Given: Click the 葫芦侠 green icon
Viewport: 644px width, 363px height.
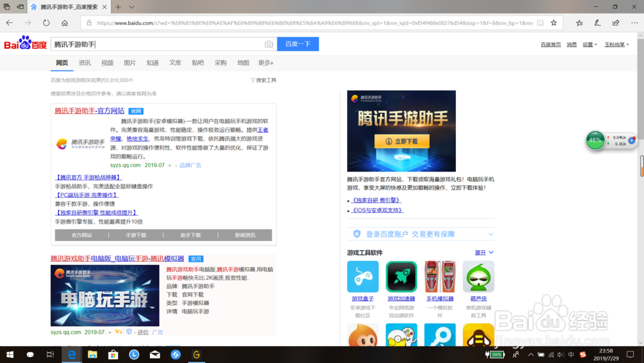Looking at the screenshot, I should tap(478, 276).
